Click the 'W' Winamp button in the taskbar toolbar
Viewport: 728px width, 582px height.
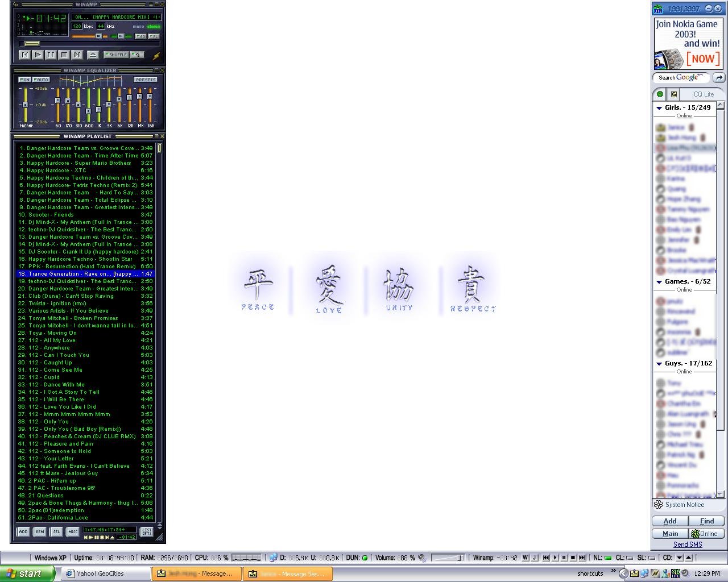point(526,558)
